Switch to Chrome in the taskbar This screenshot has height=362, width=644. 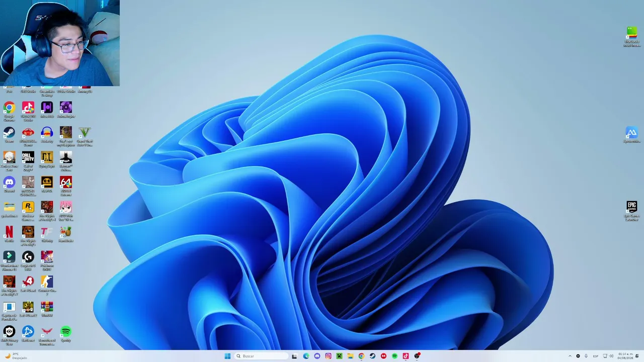pos(361,356)
